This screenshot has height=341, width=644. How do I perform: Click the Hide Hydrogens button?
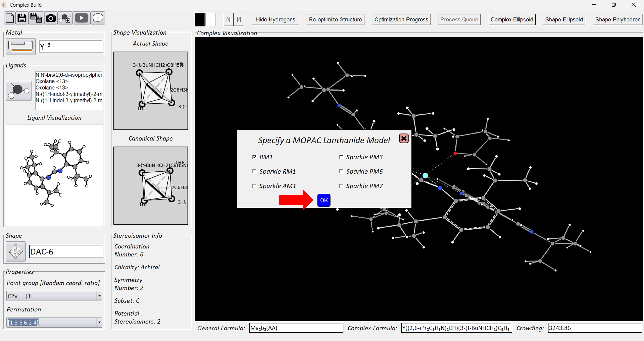pos(275,19)
